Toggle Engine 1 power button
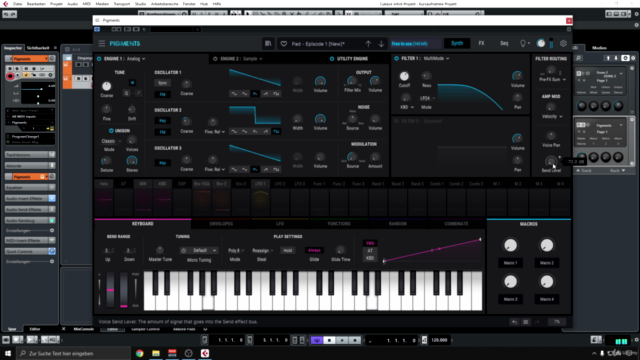The width and height of the screenshot is (640, 360). coord(99,59)
